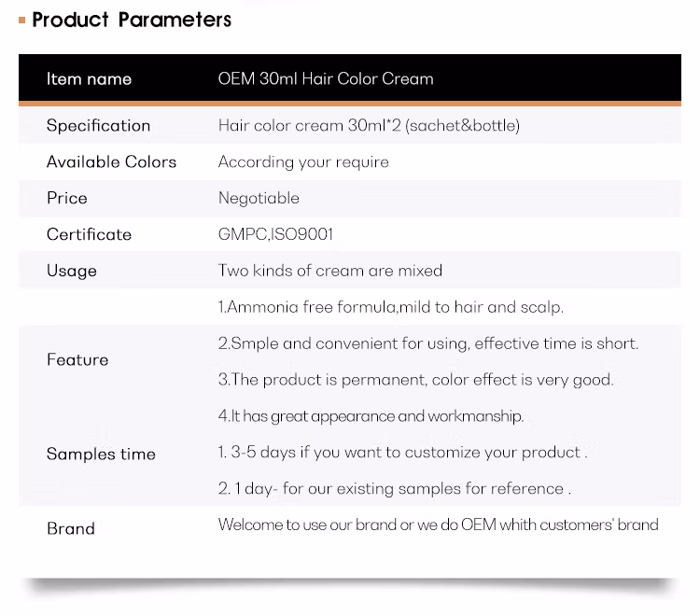Select the GMPC,ISO9001 certificate text
The width and height of the screenshot is (700, 616).
(275, 234)
